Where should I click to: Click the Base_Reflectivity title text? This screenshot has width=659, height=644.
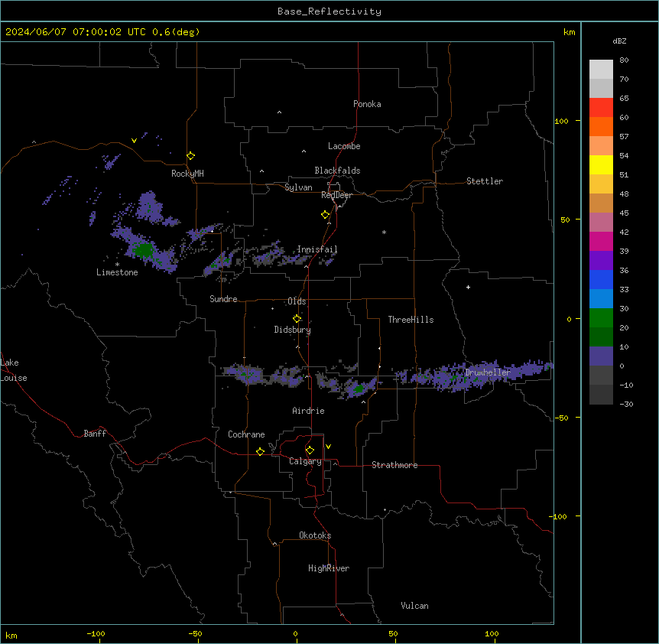coord(329,11)
